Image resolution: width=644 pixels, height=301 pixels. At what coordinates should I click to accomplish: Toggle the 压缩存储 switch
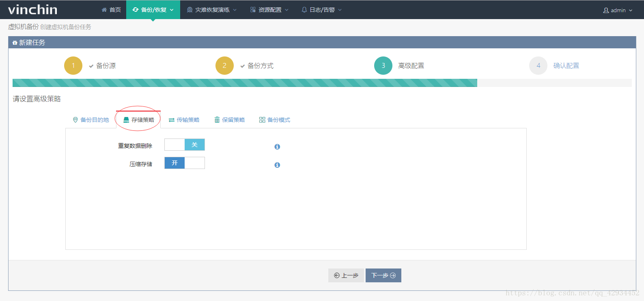(x=185, y=163)
